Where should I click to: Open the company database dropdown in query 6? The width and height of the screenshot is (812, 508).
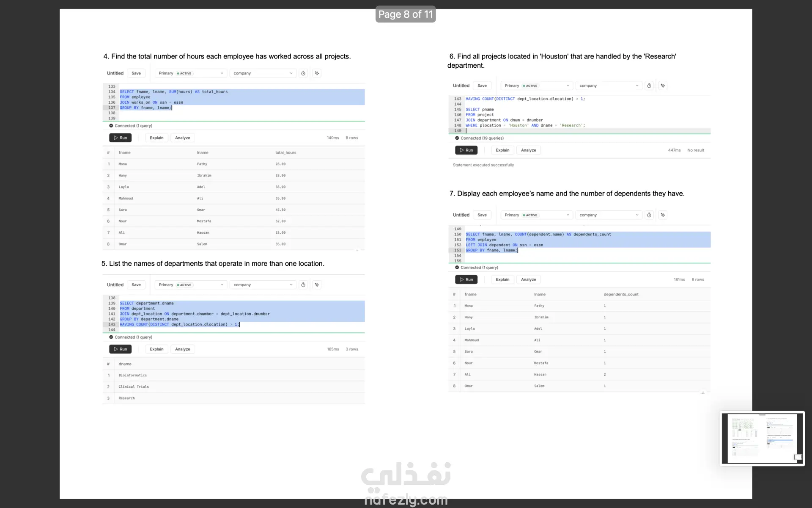[609, 86]
